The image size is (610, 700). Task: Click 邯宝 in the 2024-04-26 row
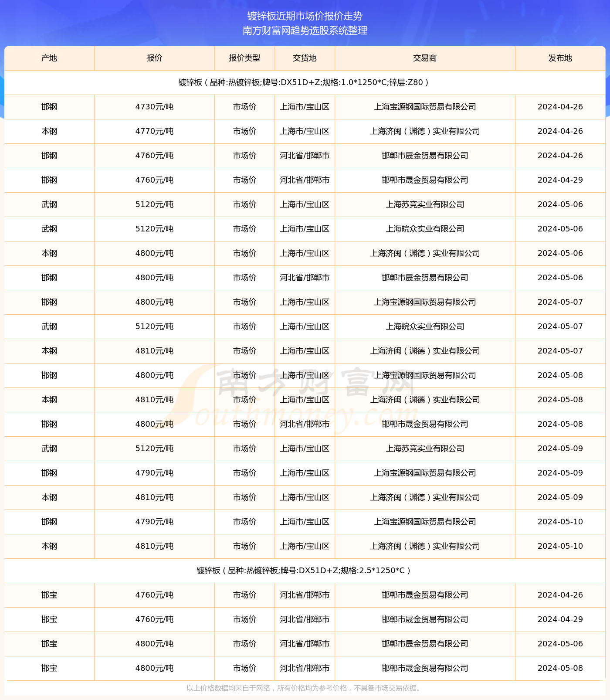(49, 595)
